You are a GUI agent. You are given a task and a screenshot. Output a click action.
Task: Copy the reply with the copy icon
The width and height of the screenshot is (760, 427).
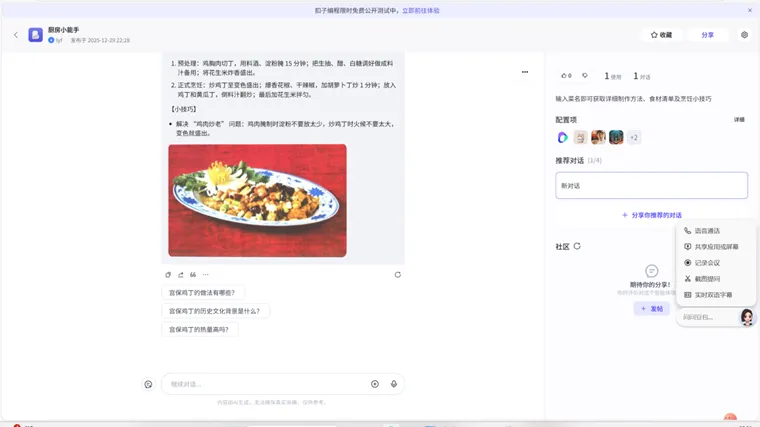(168, 275)
